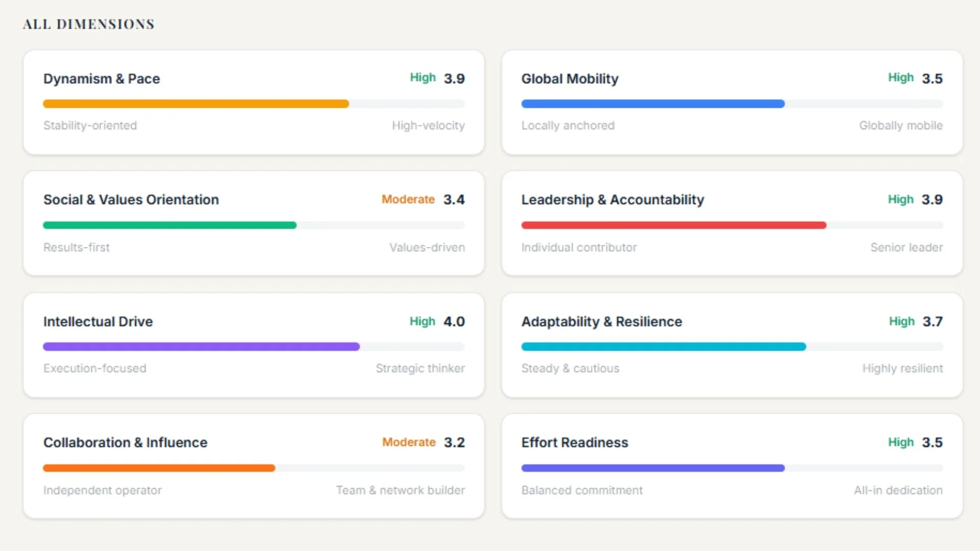The height and width of the screenshot is (551, 980).
Task: Click the High label on Dynamism & Pace
Action: pyautogui.click(x=423, y=78)
